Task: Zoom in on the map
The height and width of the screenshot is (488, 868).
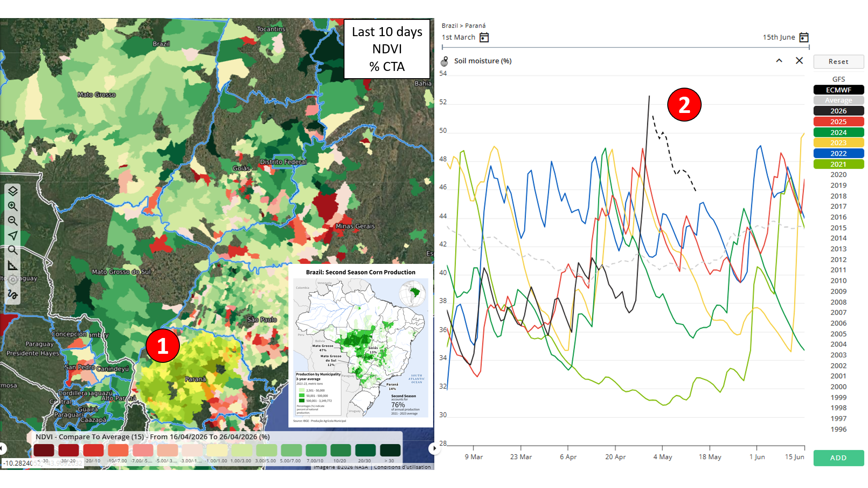Action: (13, 206)
